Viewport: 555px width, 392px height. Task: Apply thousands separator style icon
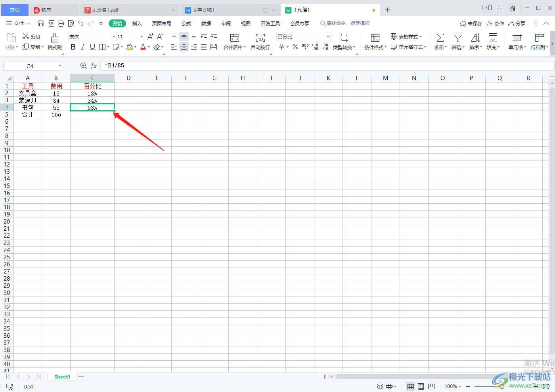pos(305,47)
